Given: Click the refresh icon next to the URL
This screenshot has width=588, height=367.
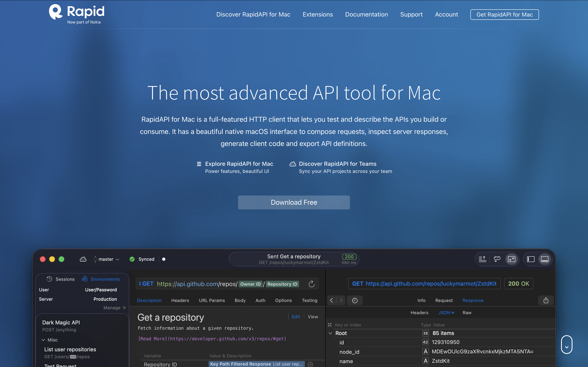Looking at the screenshot, I should pyautogui.click(x=312, y=283).
